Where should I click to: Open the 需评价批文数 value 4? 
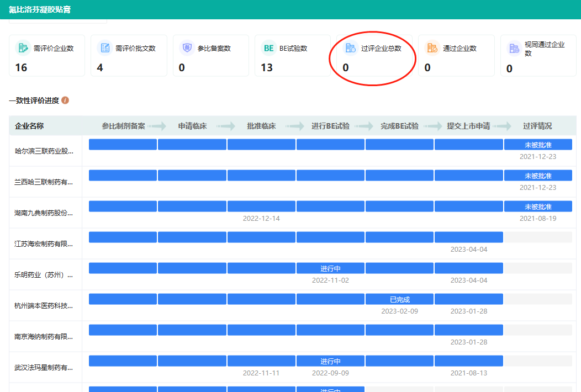pos(100,67)
